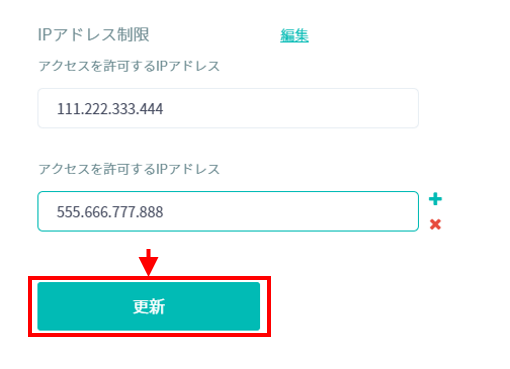This screenshot has height=369, width=510.
Task: Open the 編集 link beside IPアドレス制限
Action: coord(294,35)
